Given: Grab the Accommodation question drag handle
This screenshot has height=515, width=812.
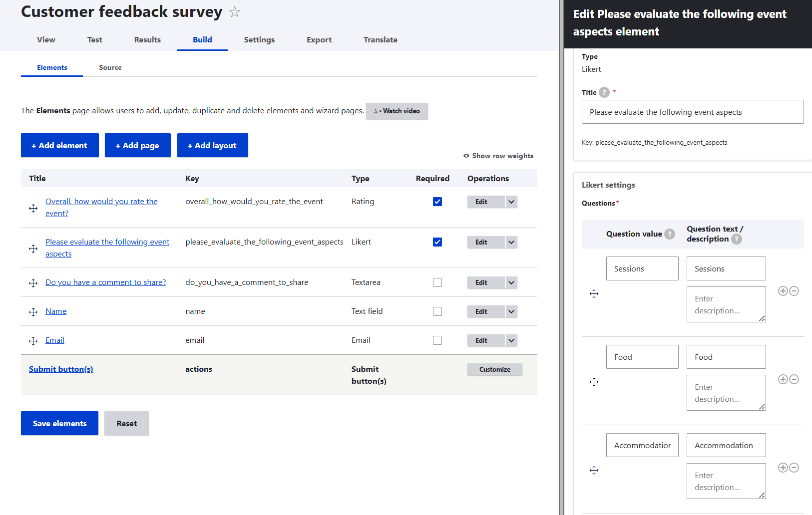Looking at the screenshot, I should click(x=594, y=470).
